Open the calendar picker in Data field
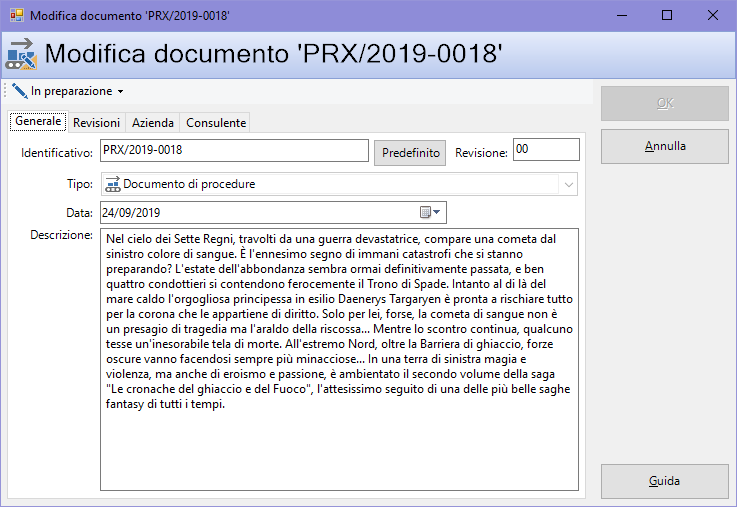The image size is (737, 507). point(430,212)
